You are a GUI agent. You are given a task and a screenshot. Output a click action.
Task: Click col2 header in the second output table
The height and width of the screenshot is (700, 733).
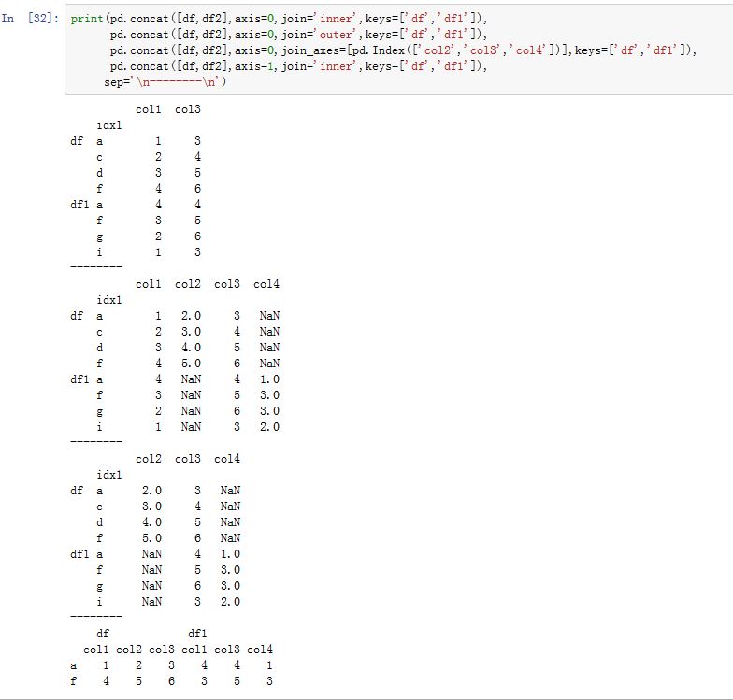pos(187,284)
